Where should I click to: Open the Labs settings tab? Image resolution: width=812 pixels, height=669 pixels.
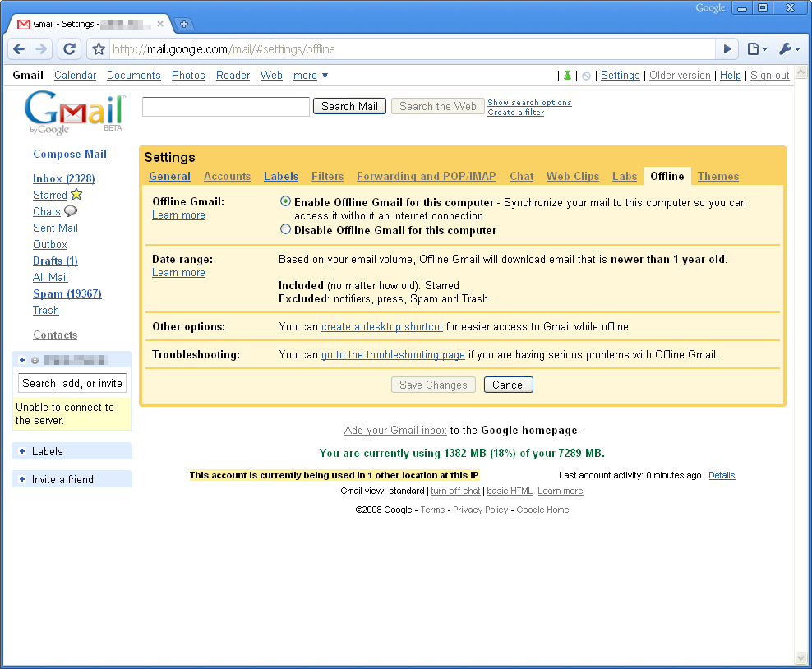(x=625, y=176)
